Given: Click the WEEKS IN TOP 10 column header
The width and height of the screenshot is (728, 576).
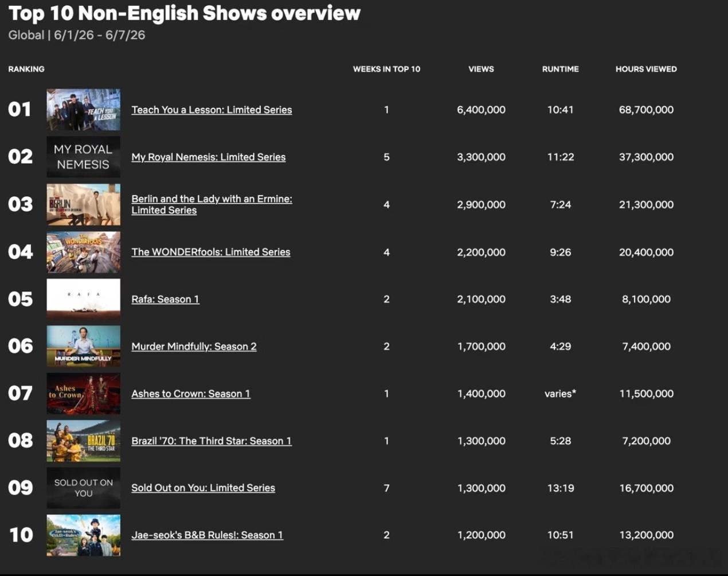Looking at the screenshot, I should point(386,69).
